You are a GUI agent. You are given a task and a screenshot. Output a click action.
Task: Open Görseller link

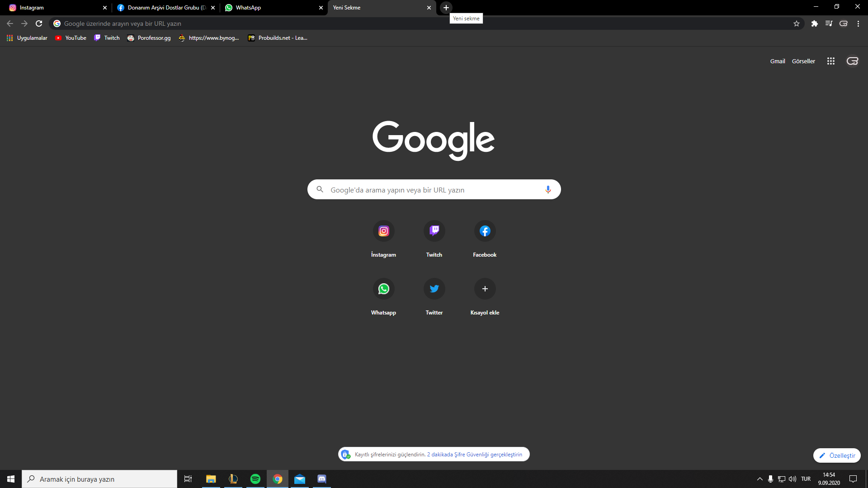pos(803,61)
